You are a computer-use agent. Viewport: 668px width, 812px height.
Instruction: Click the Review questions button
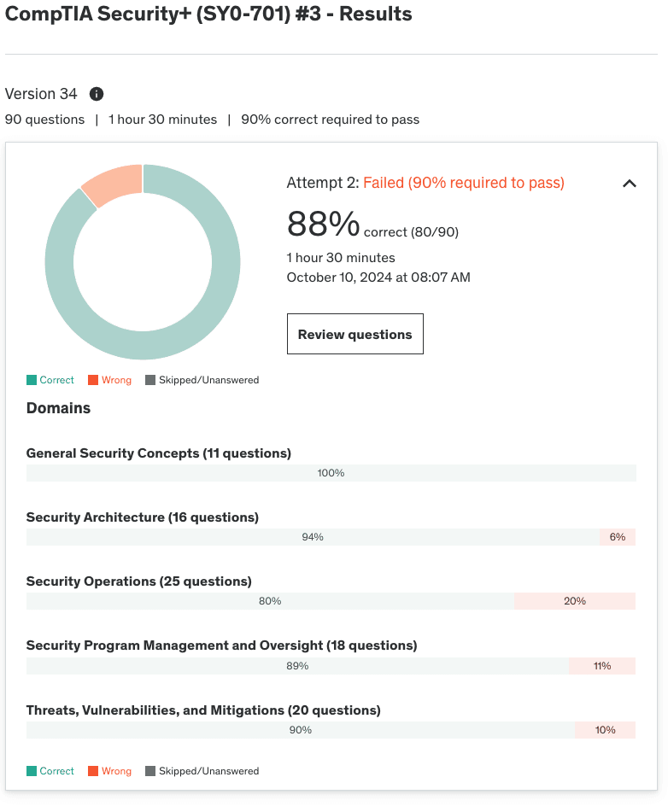(355, 335)
